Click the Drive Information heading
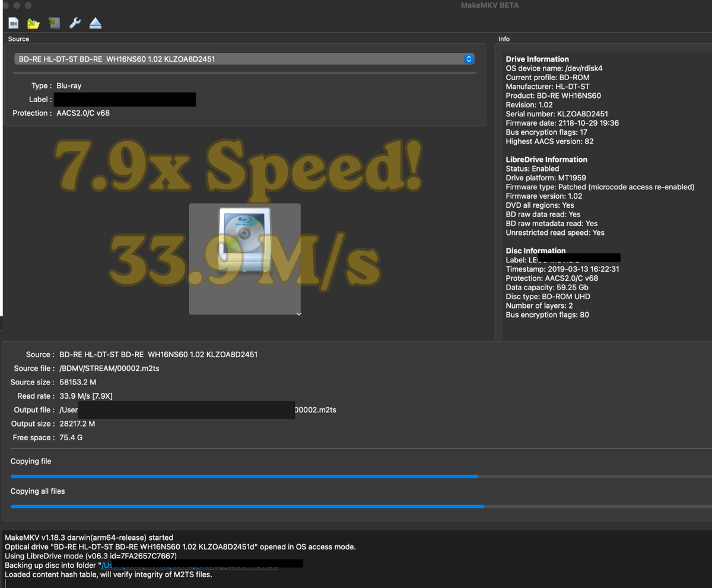The image size is (712, 588). [537, 59]
